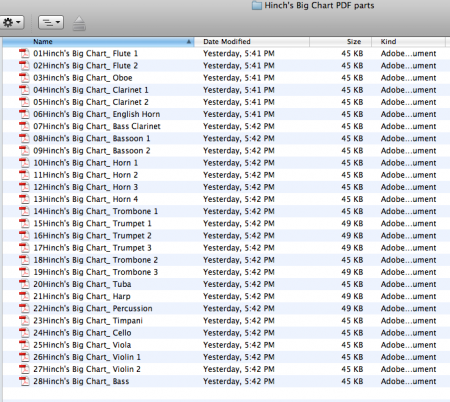The image size is (450, 402).
Task: Open the gear Action menu dropdown
Action: (11, 23)
